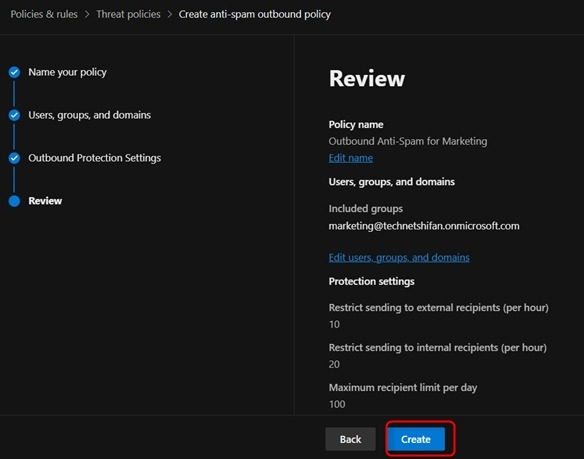
Task: Select the 'Users, groups, and domains' section heading
Action: tap(391, 182)
